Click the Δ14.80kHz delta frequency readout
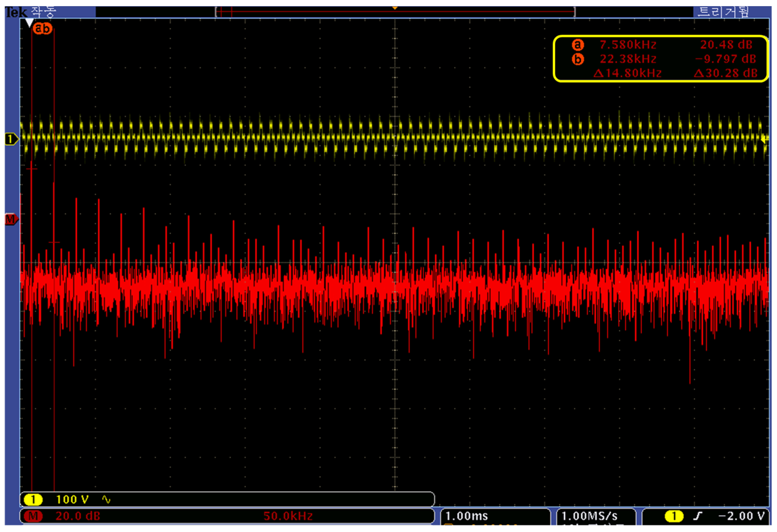This screenshot has width=777, height=532. [x=628, y=73]
